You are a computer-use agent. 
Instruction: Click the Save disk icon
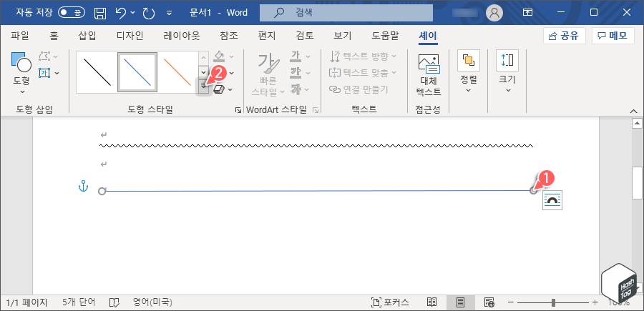click(99, 13)
